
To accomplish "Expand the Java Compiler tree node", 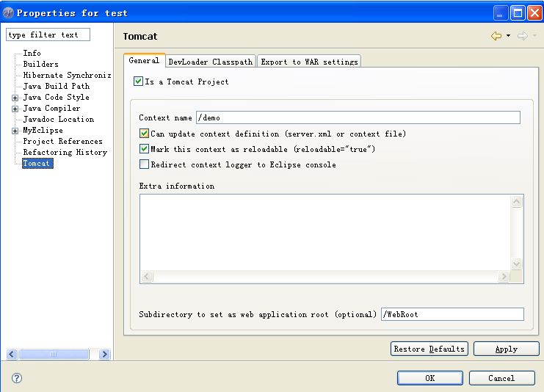I will tap(15, 109).
